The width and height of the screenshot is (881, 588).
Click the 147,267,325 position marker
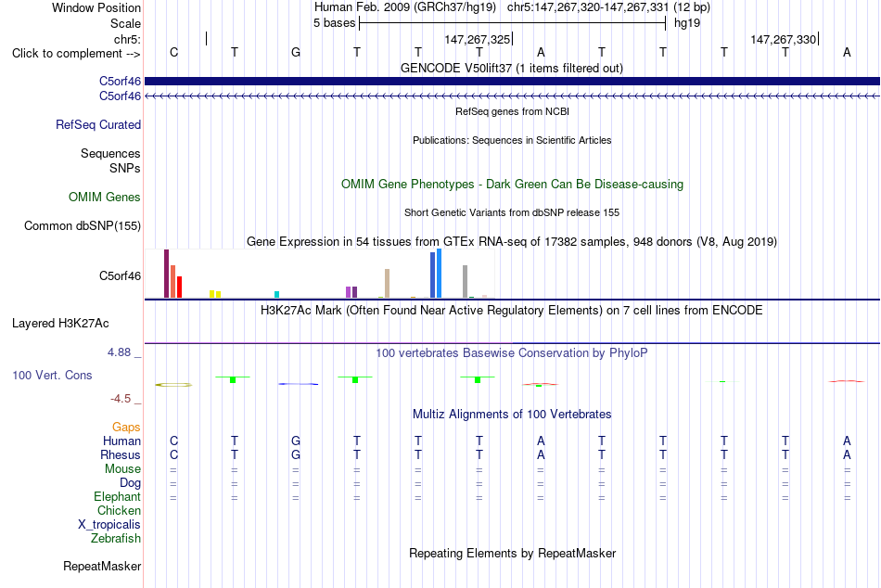477,39
